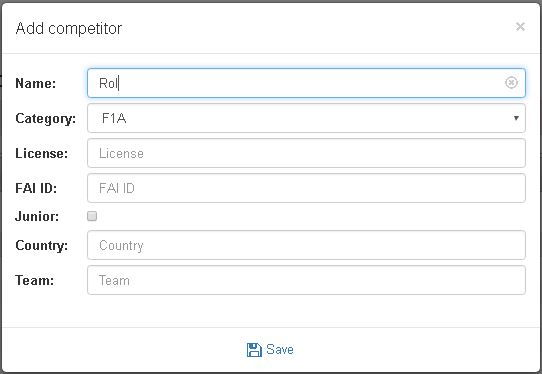Click the Category dropdown arrow

click(x=516, y=118)
